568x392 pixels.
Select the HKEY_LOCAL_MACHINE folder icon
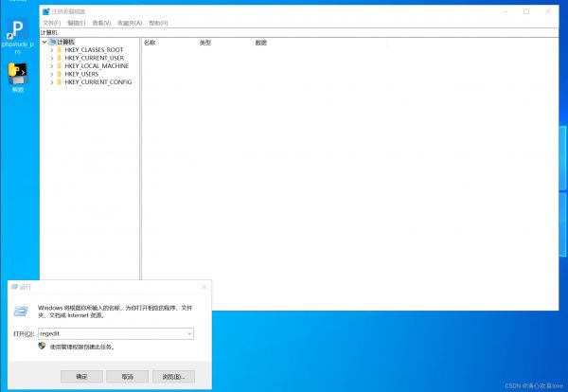tap(59, 66)
